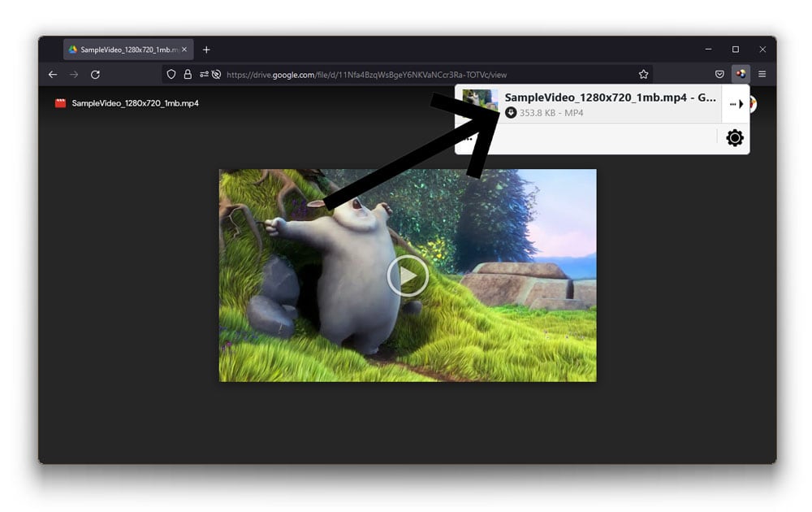The height and width of the screenshot is (512, 812).
Task: Select the SampleVideo_1280x720_1mb browser tab
Action: (128, 50)
